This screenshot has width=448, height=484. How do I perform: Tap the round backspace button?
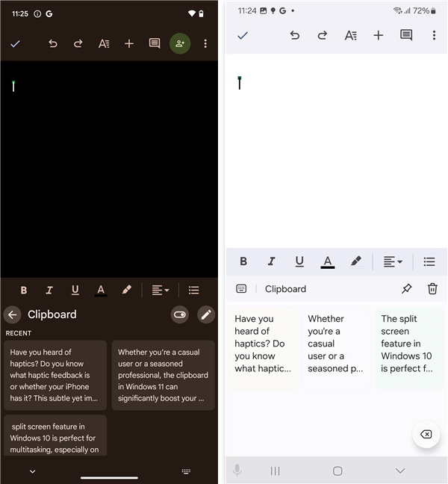point(426,435)
